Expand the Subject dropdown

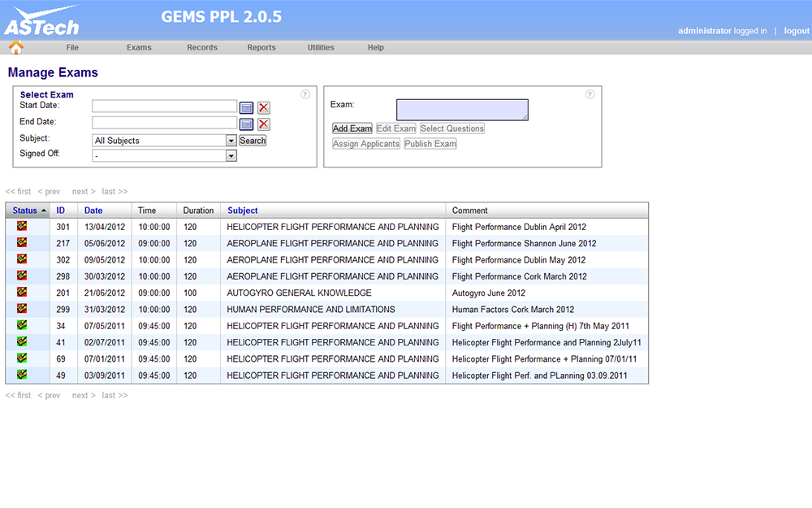(231, 141)
